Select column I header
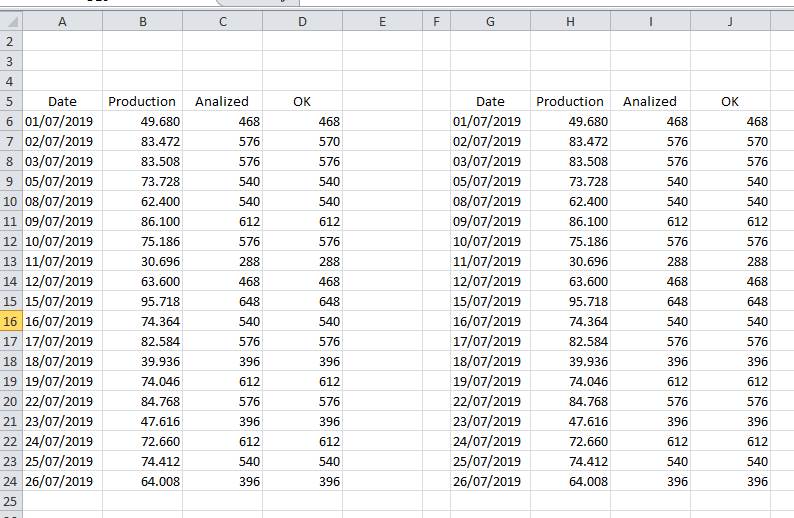 point(650,21)
